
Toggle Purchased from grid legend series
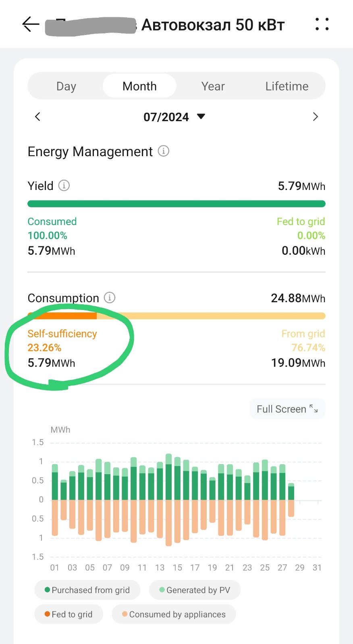pyautogui.click(x=87, y=590)
